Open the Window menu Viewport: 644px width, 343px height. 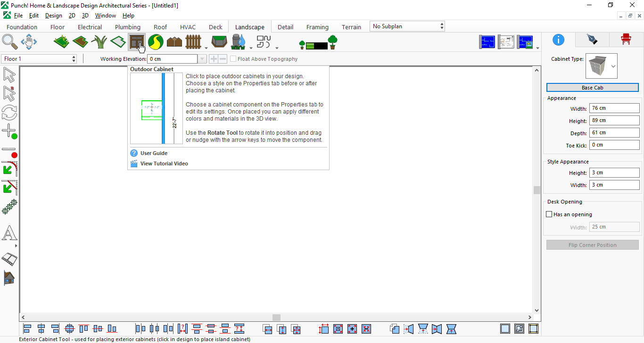(106, 16)
